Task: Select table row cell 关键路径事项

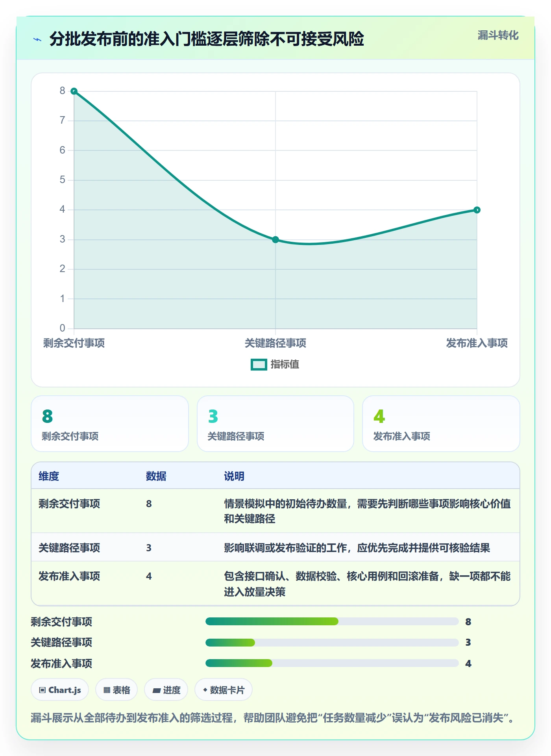Action: pos(69,548)
